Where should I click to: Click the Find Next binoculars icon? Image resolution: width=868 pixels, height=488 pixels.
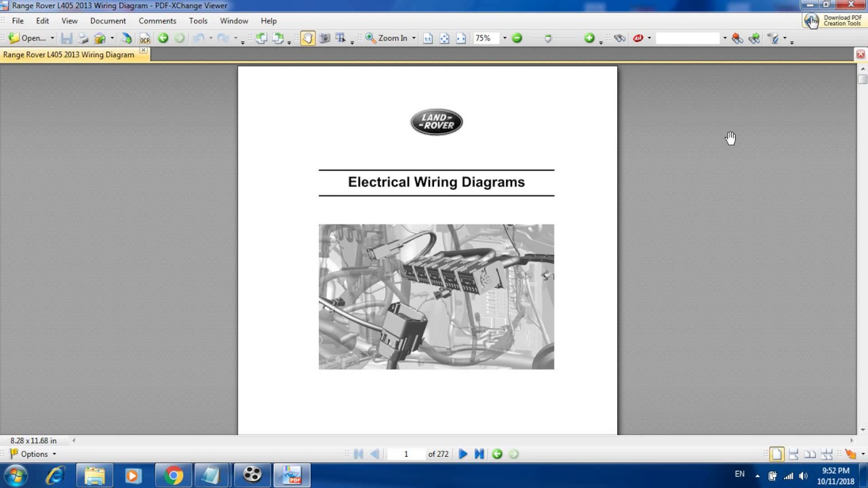tap(754, 38)
